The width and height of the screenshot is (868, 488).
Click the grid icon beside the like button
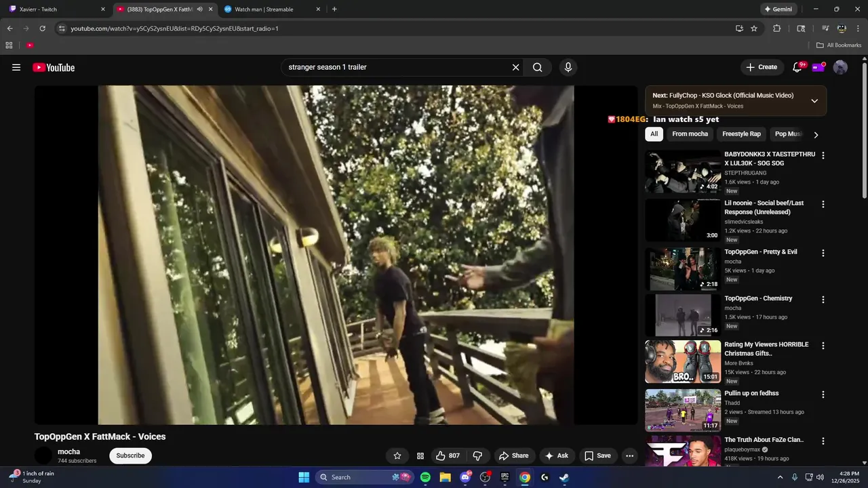[420, 455]
